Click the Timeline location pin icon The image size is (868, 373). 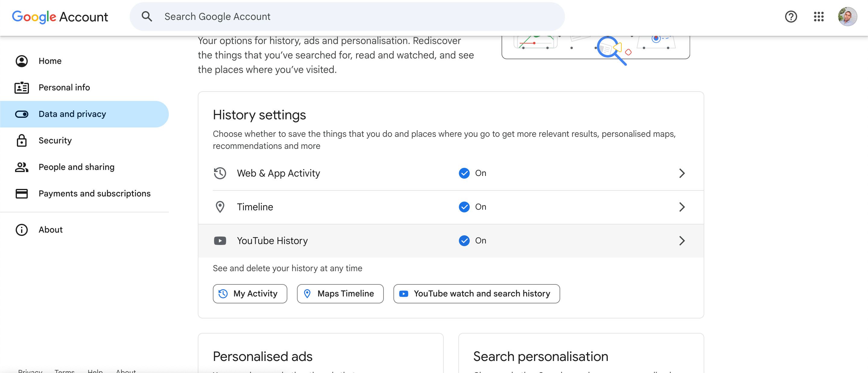[220, 207]
